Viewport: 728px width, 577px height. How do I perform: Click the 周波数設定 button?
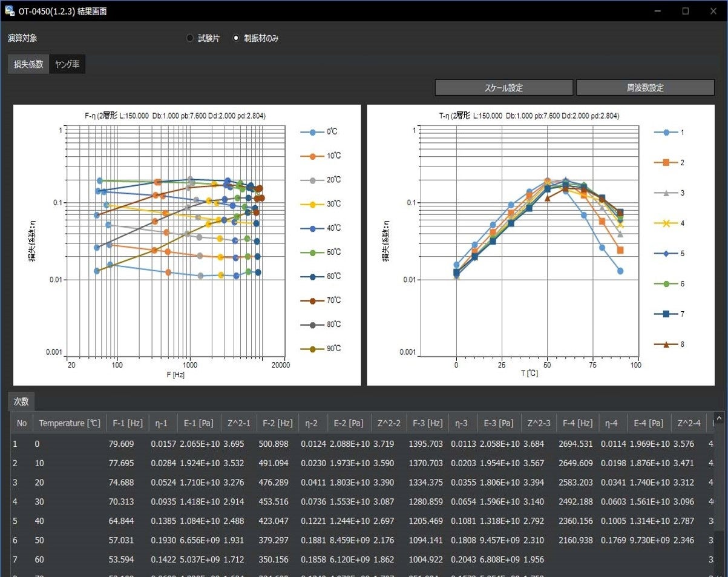(x=645, y=88)
